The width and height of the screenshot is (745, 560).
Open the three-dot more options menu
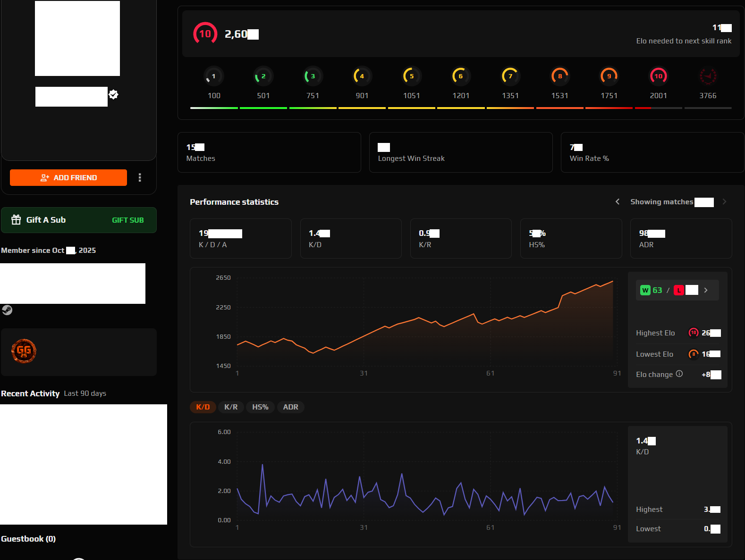point(140,177)
